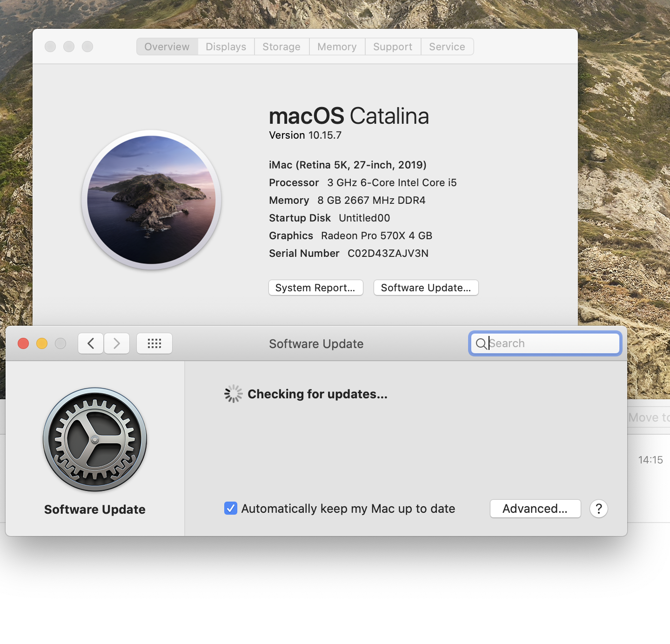
Task: Focus the Search field in Software Update
Action: point(545,343)
